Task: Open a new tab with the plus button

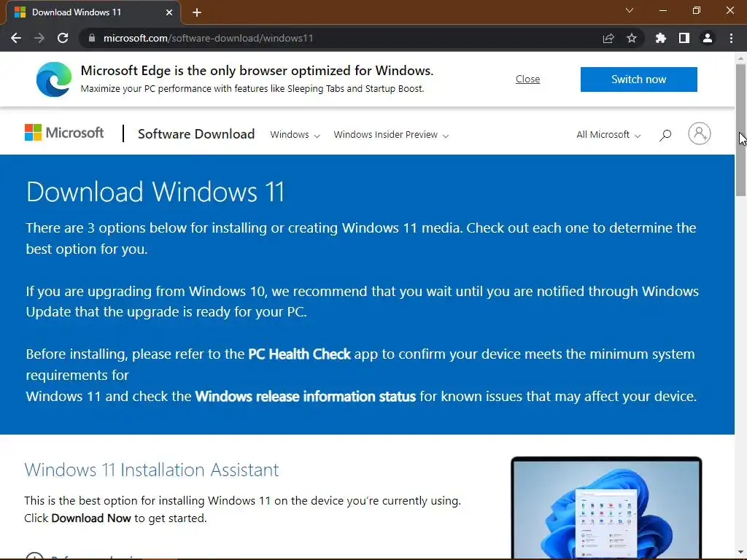Action: click(197, 12)
